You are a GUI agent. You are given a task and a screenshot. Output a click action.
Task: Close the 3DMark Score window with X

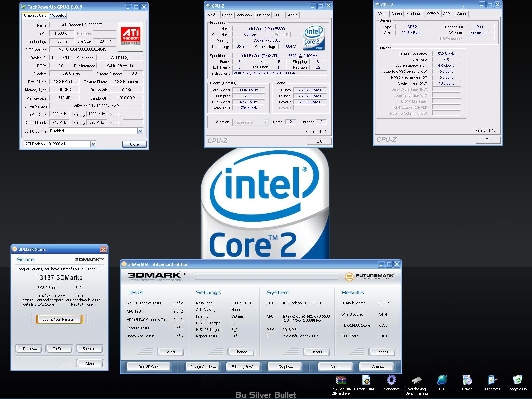click(x=104, y=249)
